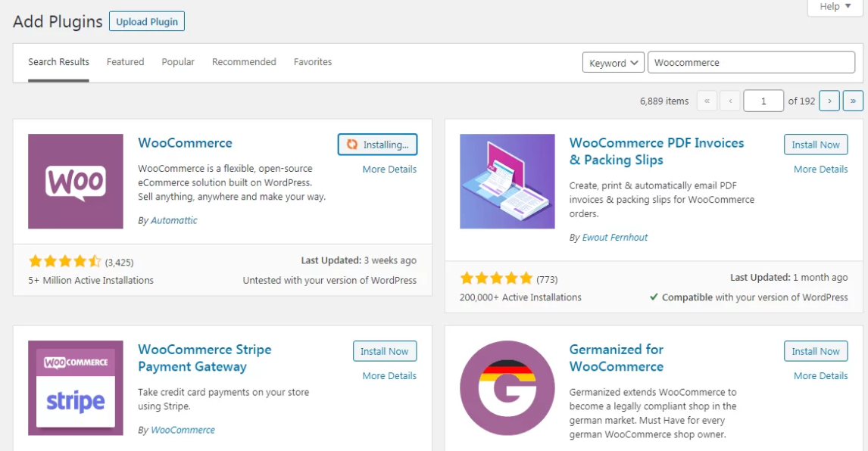Click the plugin search input field

(751, 63)
